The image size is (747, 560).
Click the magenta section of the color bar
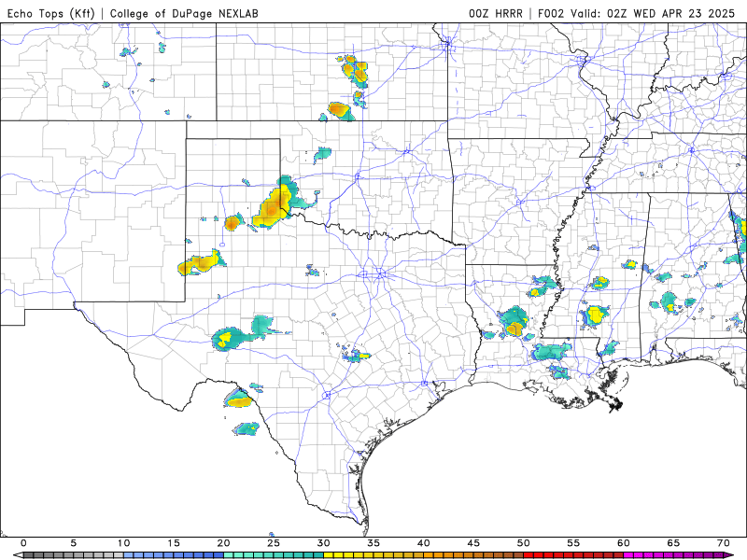673,555
